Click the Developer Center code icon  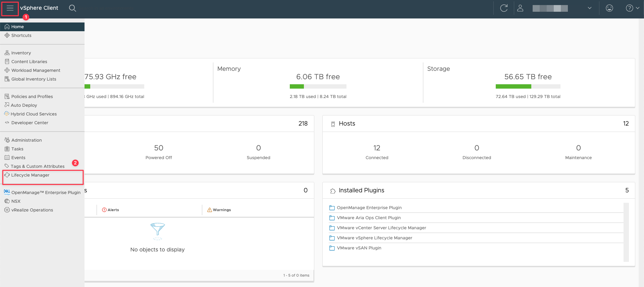[7, 123]
